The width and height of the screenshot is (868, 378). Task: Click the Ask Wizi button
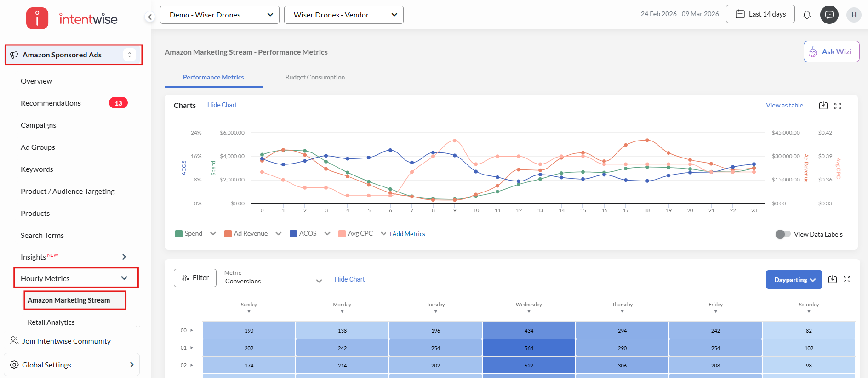[x=831, y=51]
